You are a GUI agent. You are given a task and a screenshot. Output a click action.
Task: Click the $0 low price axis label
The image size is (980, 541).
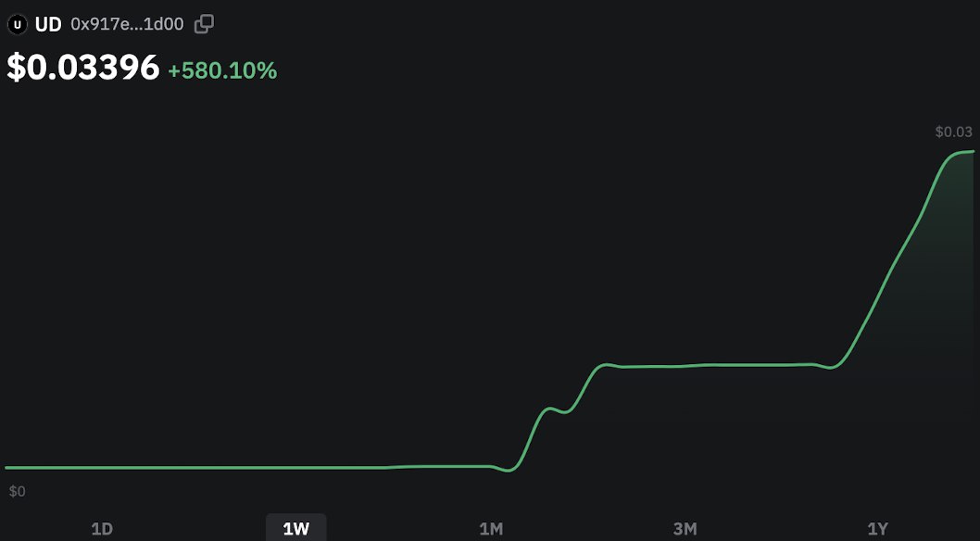[17, 492]
